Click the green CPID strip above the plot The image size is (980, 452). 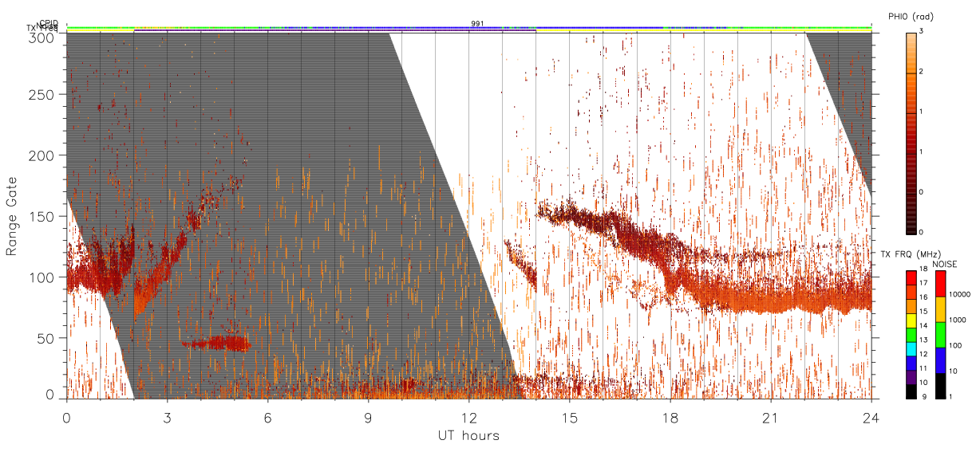tap(468, 27)
